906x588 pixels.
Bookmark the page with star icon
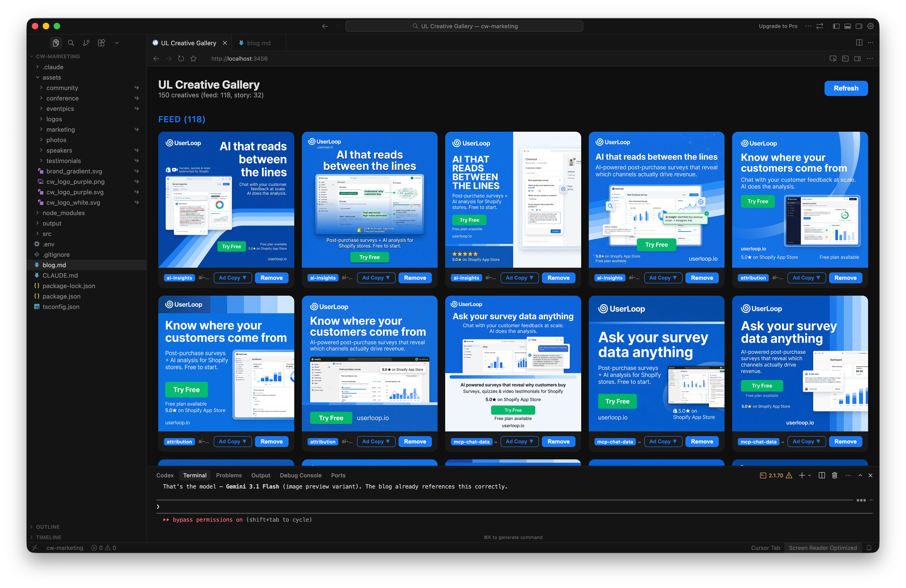click(x=193, y=59)
